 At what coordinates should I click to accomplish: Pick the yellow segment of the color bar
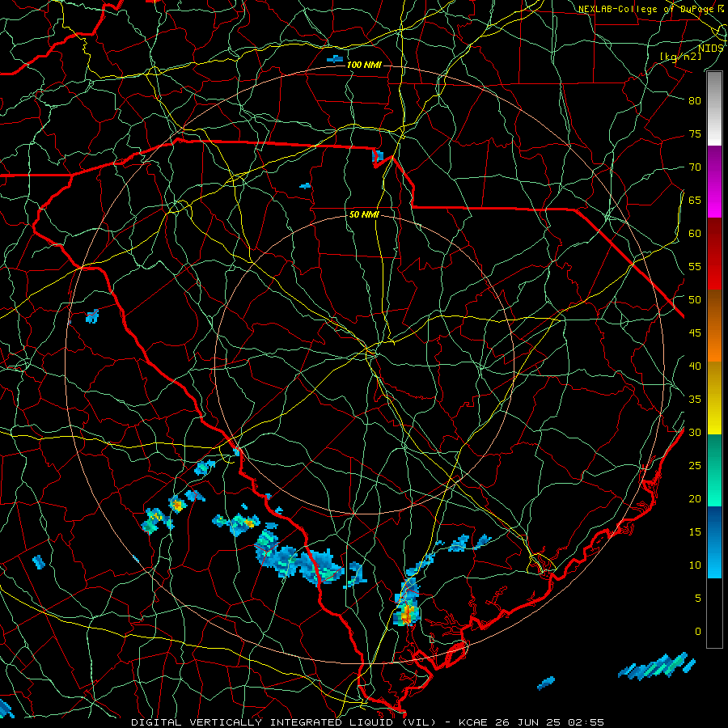coord(714,398)
